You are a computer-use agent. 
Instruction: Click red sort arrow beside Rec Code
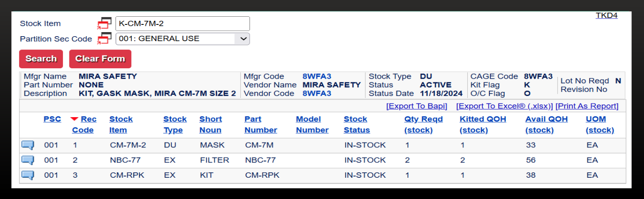click(74, 119)
